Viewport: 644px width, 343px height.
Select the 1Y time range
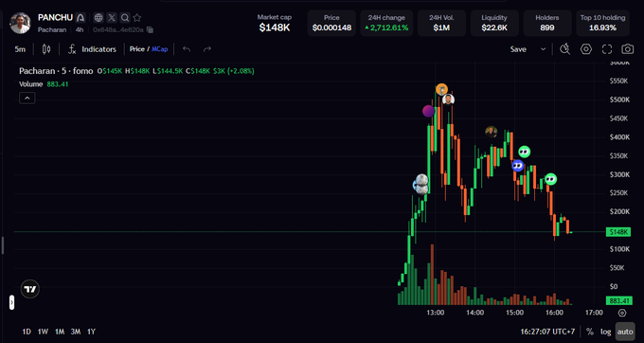coord(91,332)
